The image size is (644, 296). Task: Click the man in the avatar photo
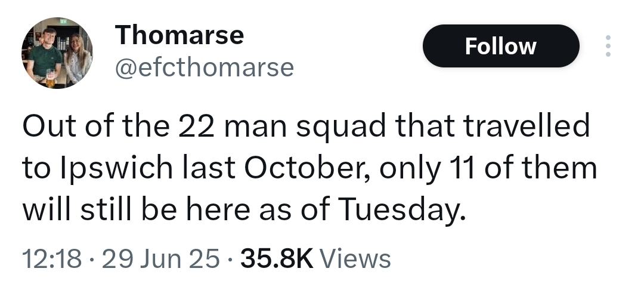pos(45,57)
